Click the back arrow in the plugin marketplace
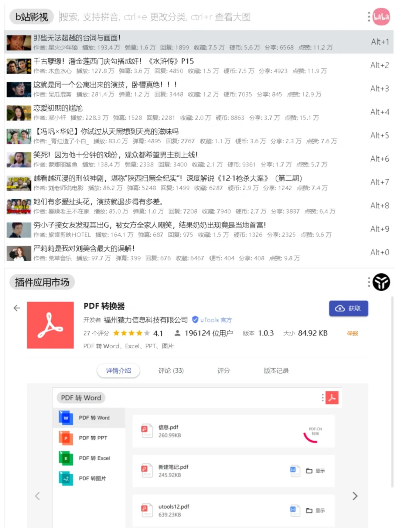399x532 pixels. (x=17, y=308)
